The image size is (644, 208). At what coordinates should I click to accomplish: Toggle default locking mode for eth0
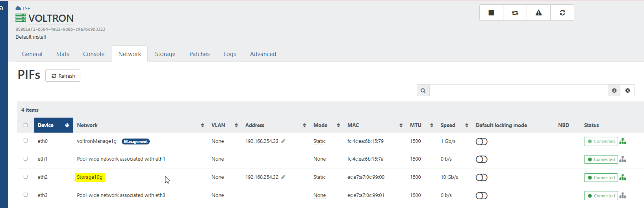click(x=481, y=142)
